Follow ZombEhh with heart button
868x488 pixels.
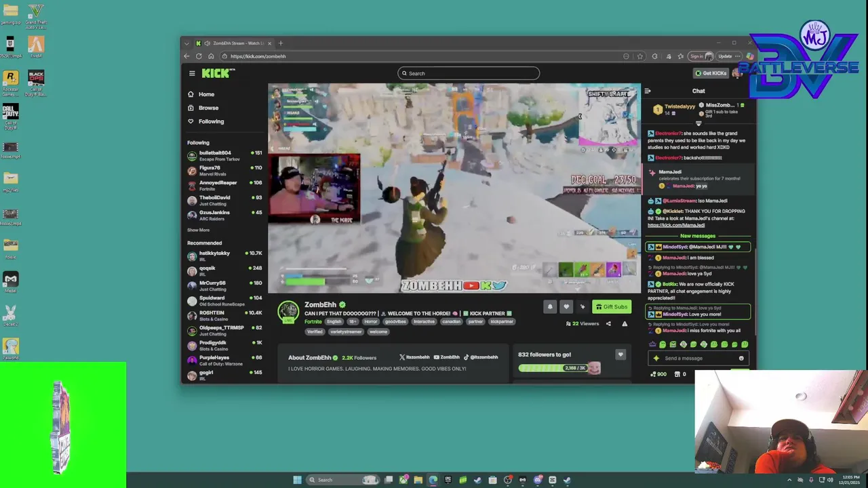(x=566, y=306)
